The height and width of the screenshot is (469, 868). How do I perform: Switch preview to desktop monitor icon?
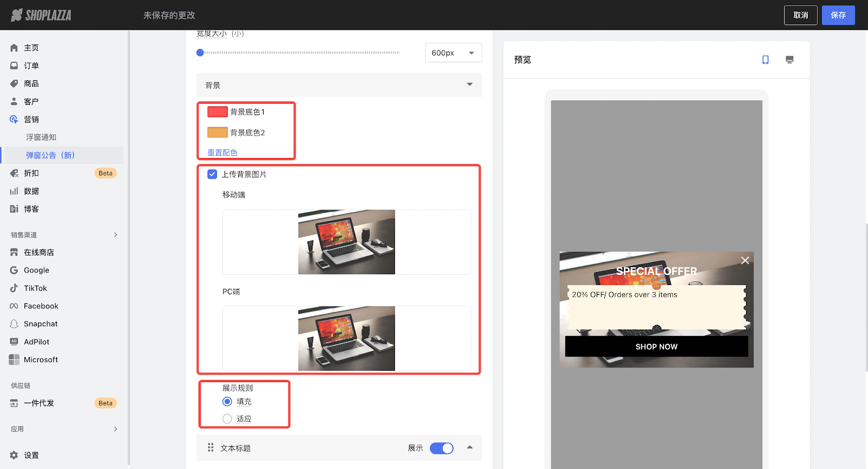pyautogui.click(x=789, y=60)
